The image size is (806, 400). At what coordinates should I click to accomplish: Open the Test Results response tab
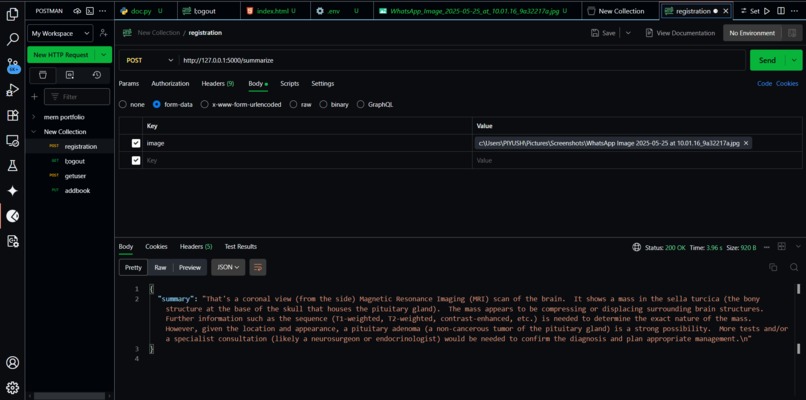[241, 247]
